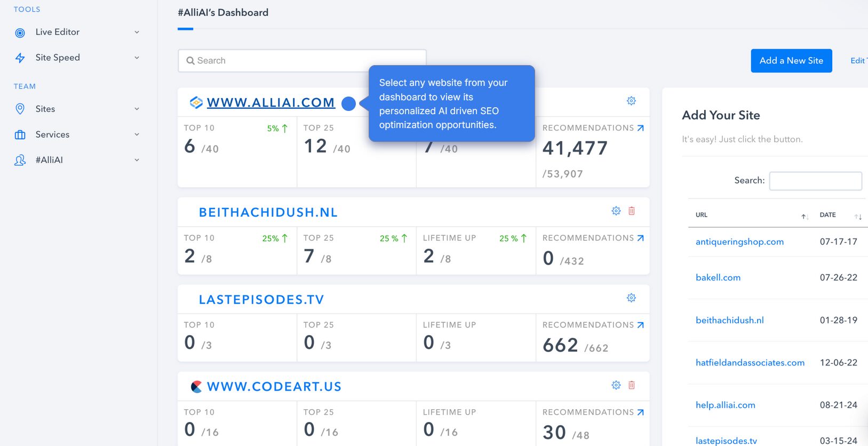The image size is (868, 446).
Task: Click the 41,477 recommendations count
Action: (575, 148)
